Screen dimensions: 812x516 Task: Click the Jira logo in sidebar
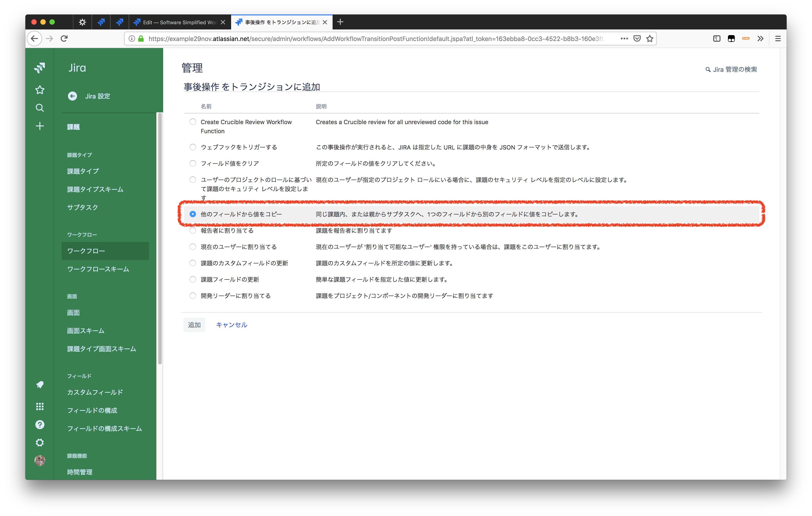(40, 68)
